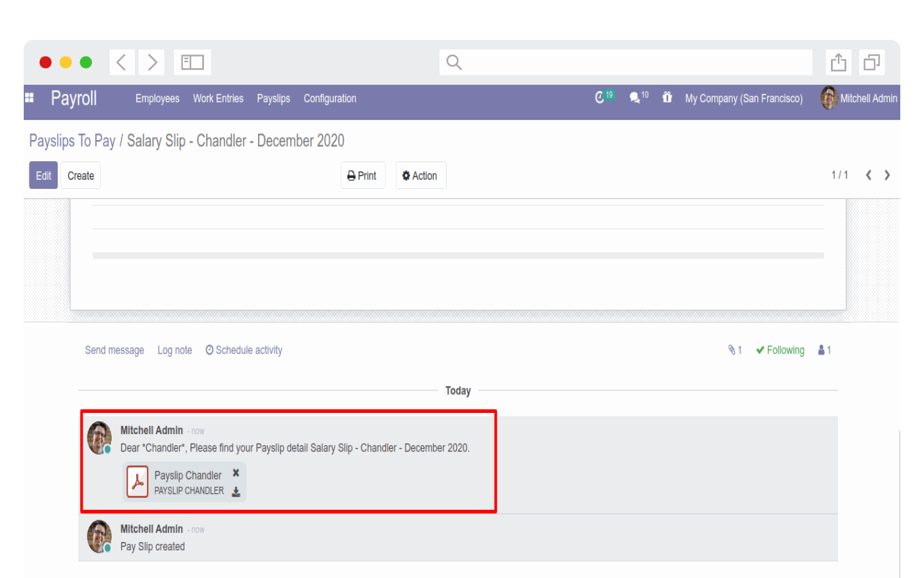The height and width of the screenshot is (578, 924).
Task: Show the followers count icon
Action: click(x=825, y=350)
